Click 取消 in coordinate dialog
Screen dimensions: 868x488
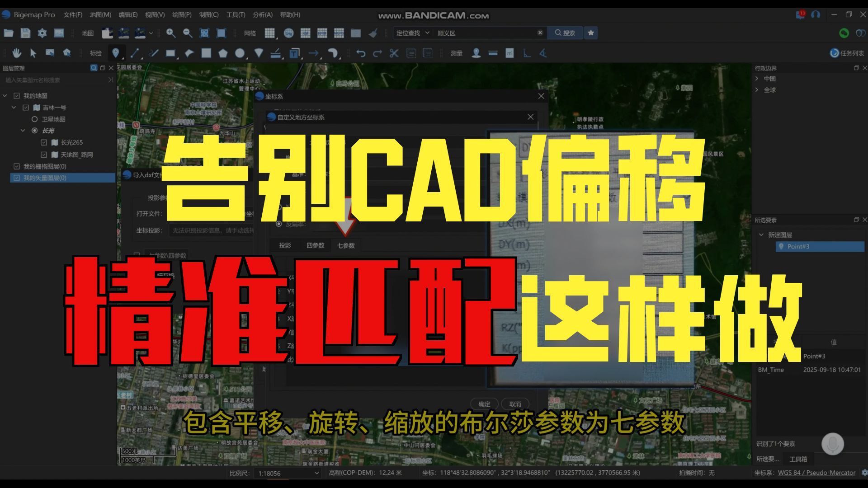pyautogui.click(x=515, y=404)
